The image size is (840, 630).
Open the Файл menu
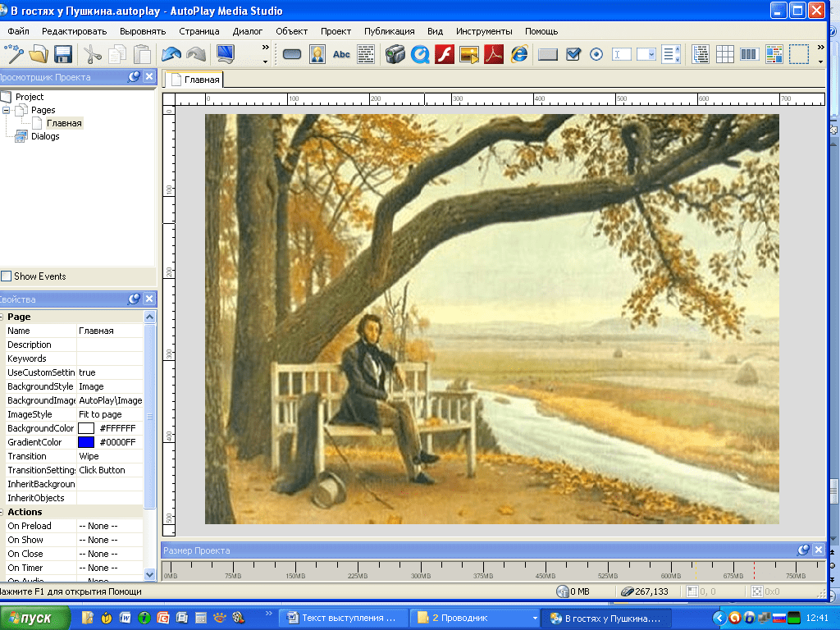18,31
